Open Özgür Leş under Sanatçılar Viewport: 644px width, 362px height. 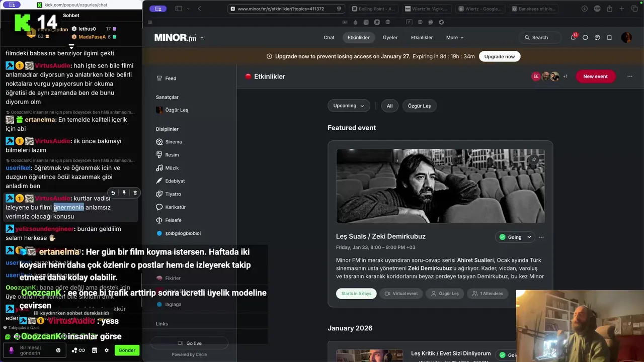tap(172, 110)
